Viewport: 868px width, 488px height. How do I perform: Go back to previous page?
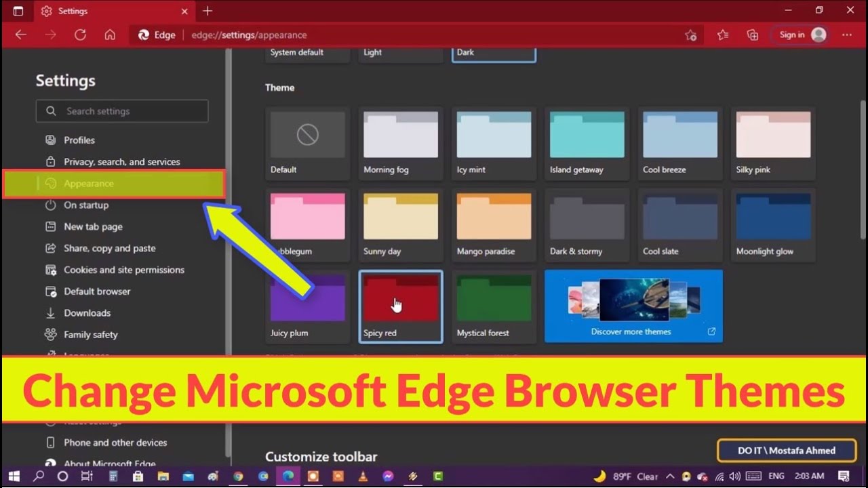[x=20, y=35]
